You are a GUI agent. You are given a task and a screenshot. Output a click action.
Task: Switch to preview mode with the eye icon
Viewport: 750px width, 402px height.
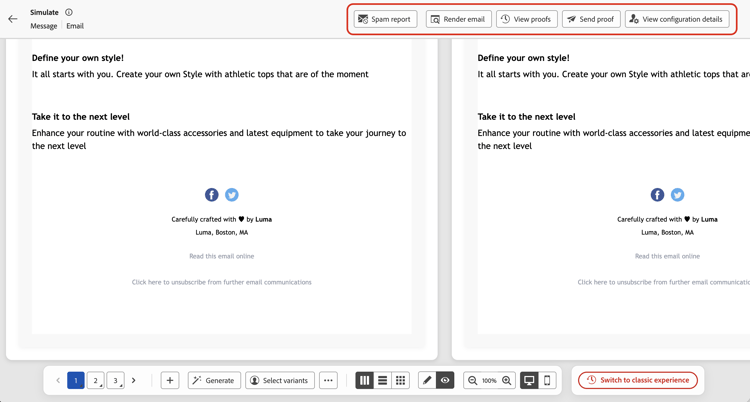(445, 380)
